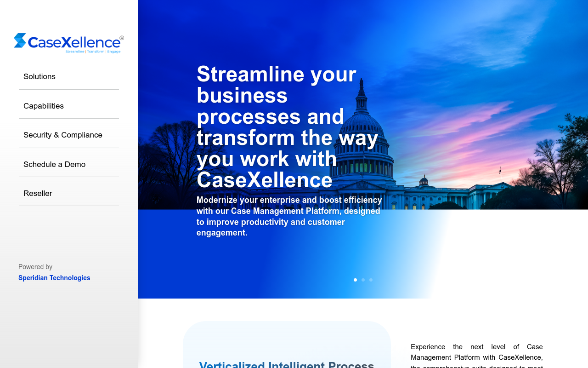The width and height of the screenshot is (588, 368).
Task: Click the 'Streamline your business processes' headline
Action: [288, 127]
